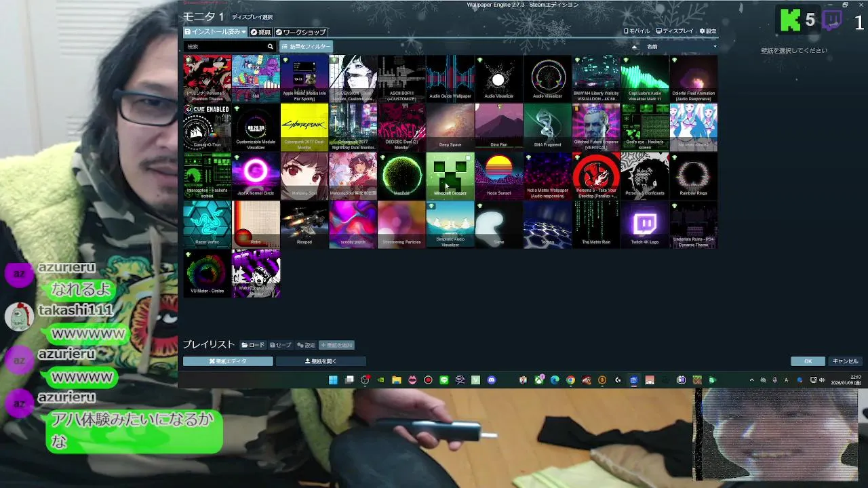This screenshot has width=868, height=488.
Task: Open the Windows Start menu
Action: (x=333, y=380)
